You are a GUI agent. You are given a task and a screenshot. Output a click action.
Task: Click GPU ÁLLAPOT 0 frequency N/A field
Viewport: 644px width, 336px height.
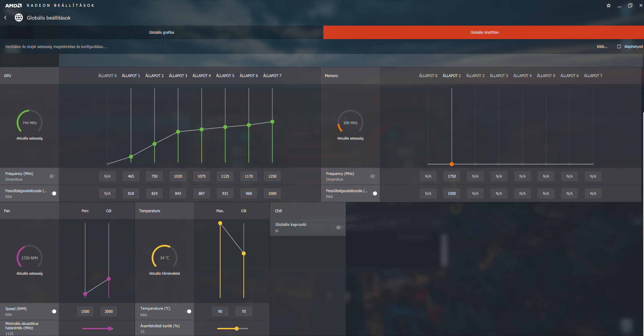[107, 176]
